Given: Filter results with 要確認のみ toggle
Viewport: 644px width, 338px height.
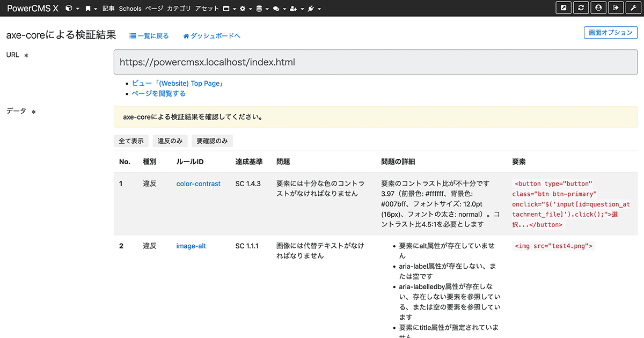Looking at the screenshot, I should (x=211, y=141).
